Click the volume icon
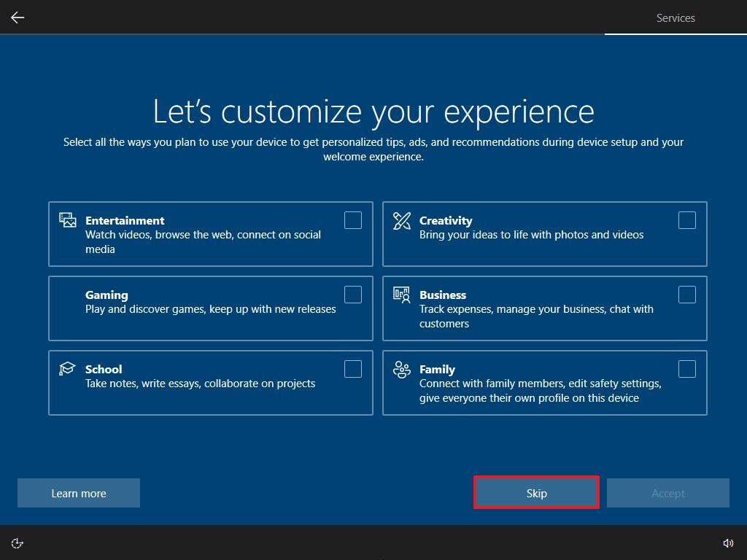The height and width of the screenshot is (560, 747). (x=729, y=542)
